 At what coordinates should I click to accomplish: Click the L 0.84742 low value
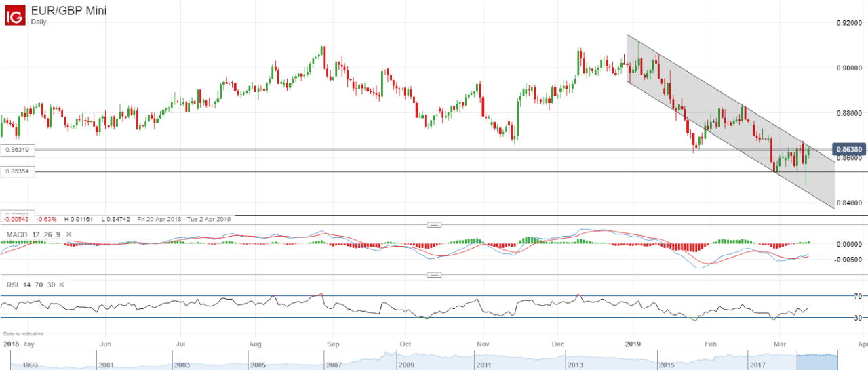[115, 219]
